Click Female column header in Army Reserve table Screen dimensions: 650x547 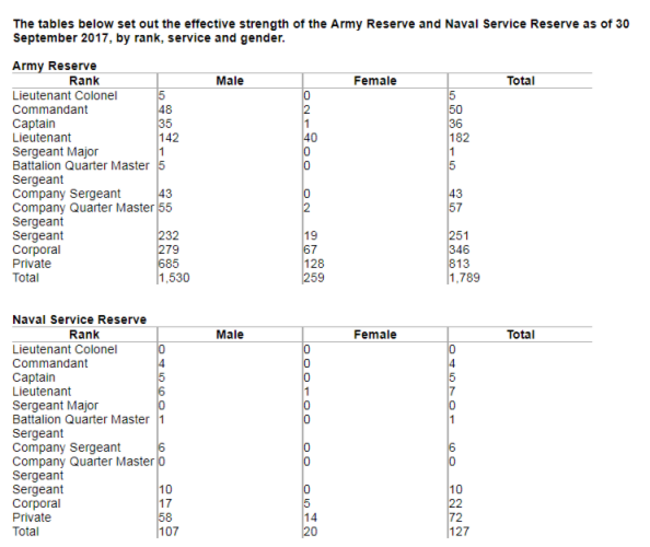click(x=374, y=81)
